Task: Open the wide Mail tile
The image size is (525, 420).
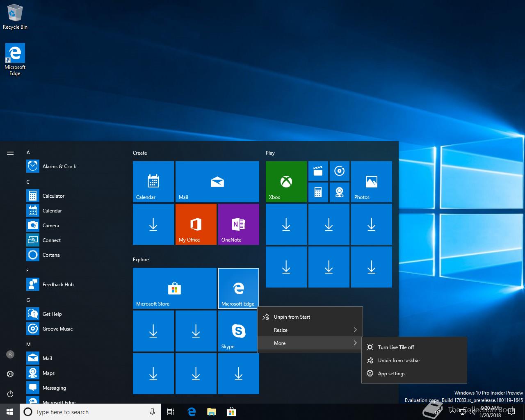Action: coord(217,182)
